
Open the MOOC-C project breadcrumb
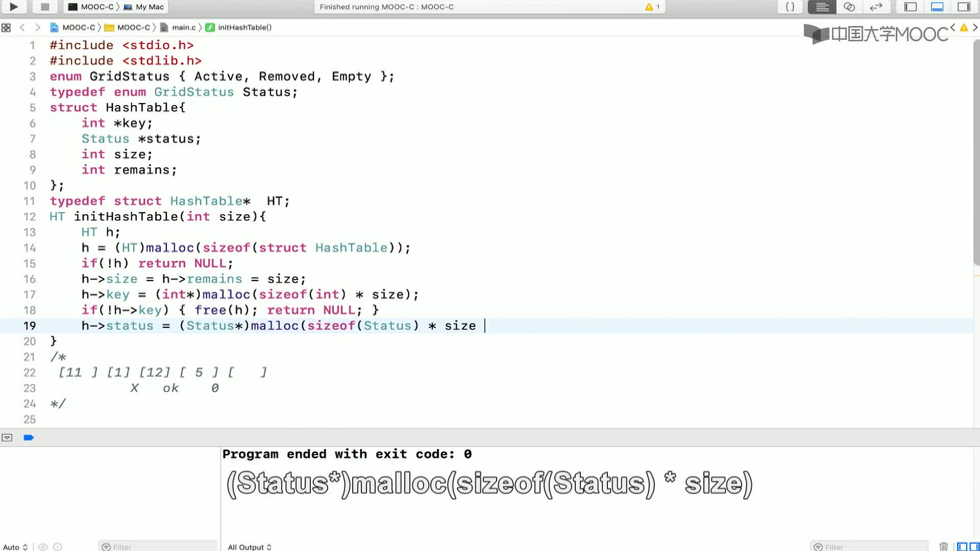72,28
